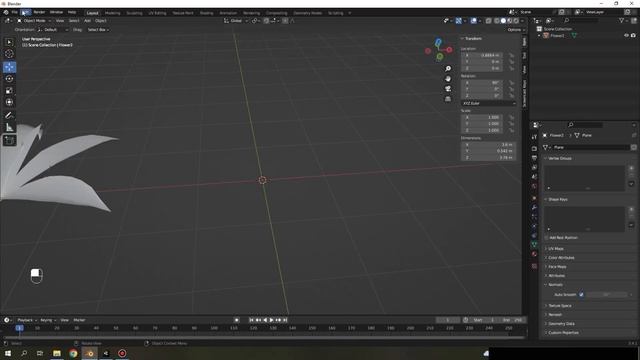Viewport: 640px width, 360px height.
Task: Switch to the Sculpting workspace tab
Action: [x=134, y=13]
